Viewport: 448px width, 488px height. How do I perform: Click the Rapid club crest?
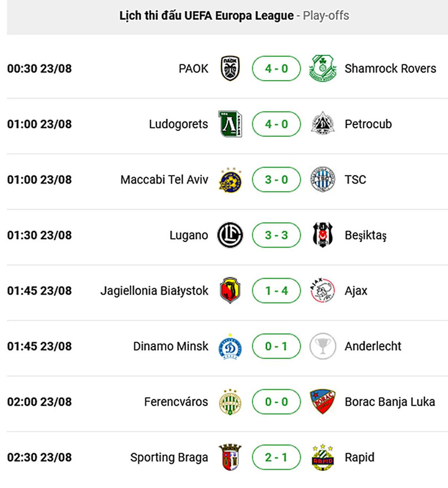point(322,458)
